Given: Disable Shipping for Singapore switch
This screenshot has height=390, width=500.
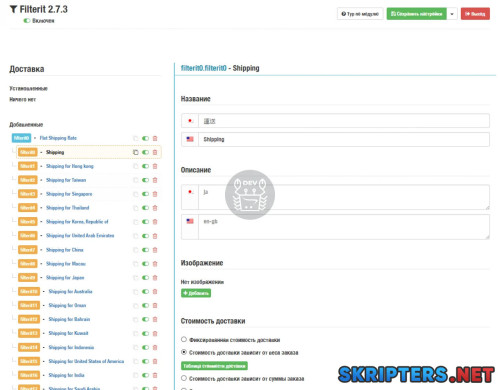Looking at the screenshot, I should click(x=145, y=194).
